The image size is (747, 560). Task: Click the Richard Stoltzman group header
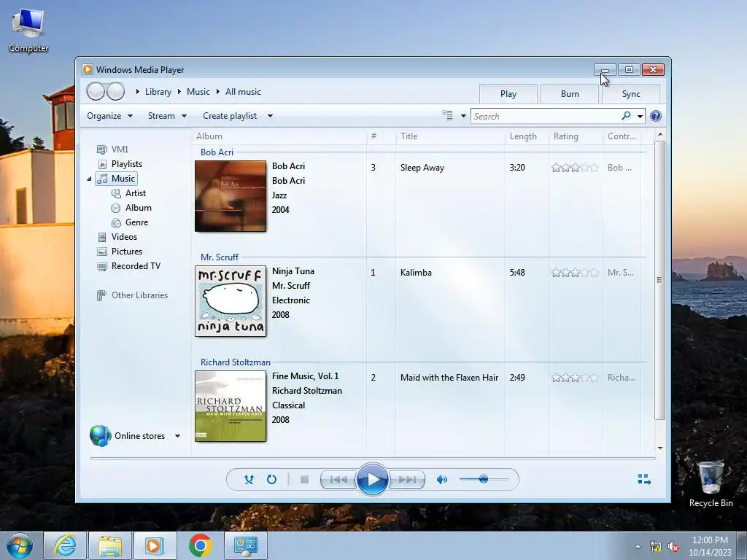pyautogui.click(x=236, y=362)
